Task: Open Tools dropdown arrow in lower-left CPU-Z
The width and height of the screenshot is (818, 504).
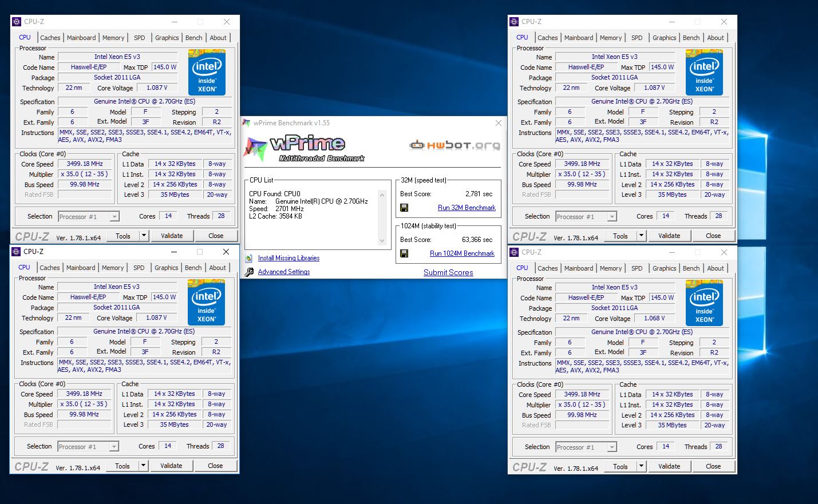Action: tap(143, 466)
